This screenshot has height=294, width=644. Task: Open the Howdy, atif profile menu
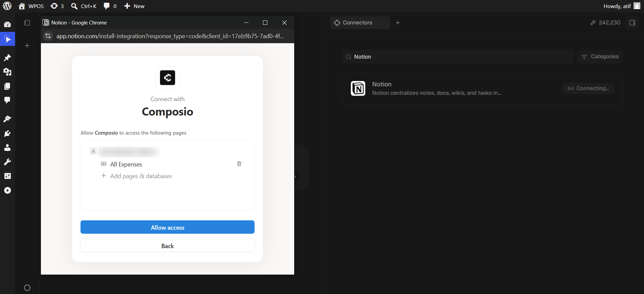pos(622,6)
